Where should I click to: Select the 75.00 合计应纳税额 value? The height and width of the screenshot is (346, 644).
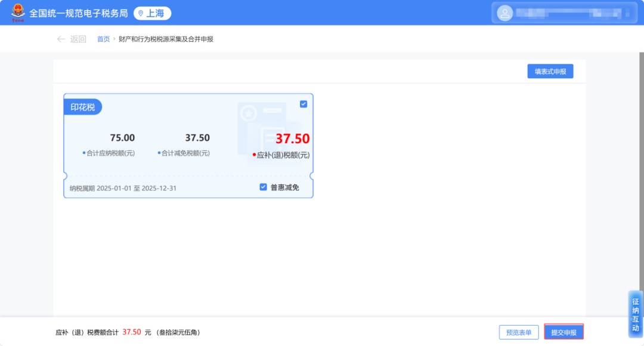click(x=122, y=138)
